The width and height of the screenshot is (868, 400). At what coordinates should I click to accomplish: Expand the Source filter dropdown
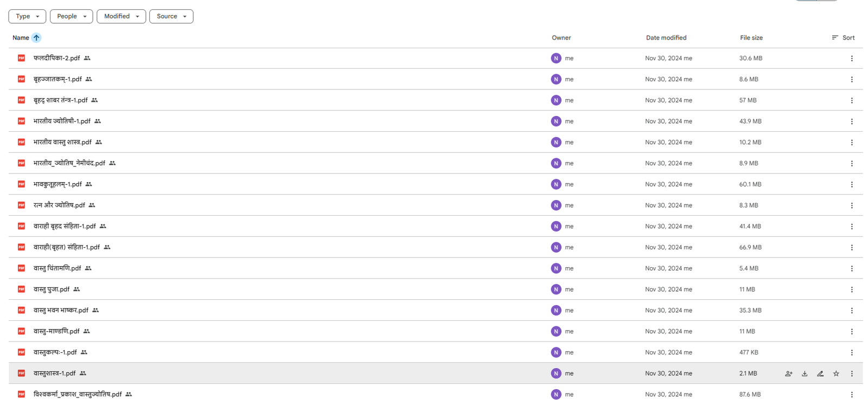(171, 16)
